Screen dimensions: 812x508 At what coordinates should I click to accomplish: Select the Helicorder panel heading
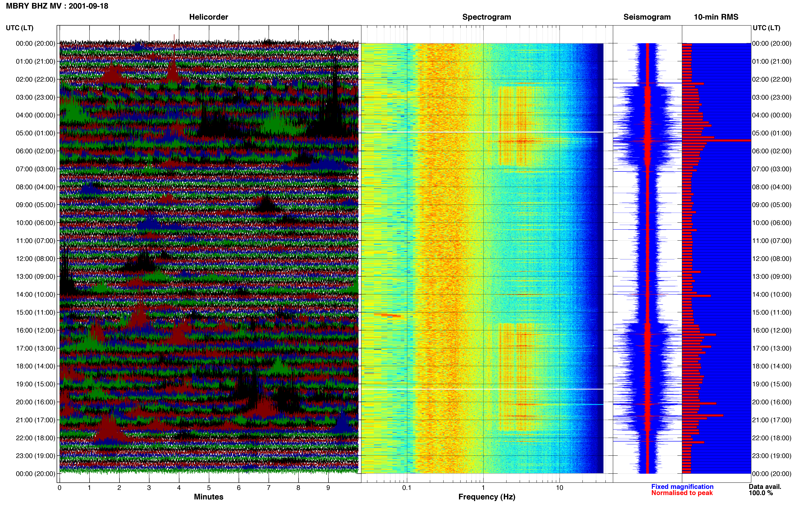coord(209,17)
